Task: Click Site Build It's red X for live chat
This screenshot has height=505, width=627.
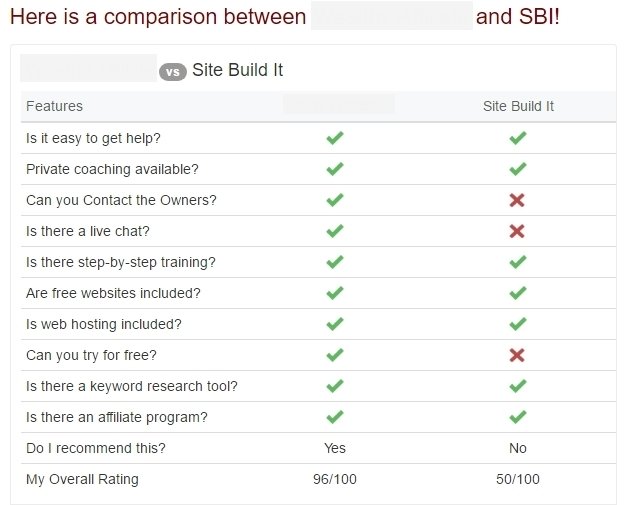Action: pyautogui.click(x=517, y=231)
